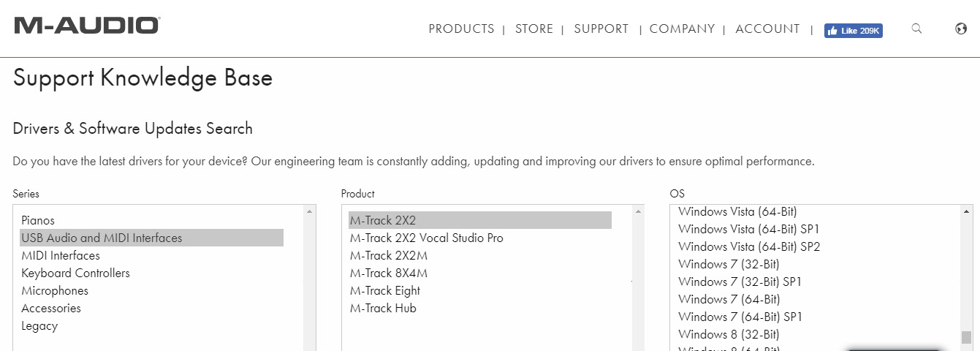This screenshot has height=351, width=980.
Task: Choose M-Track 8X4M in Product list
Action: click(x=388, y=273)
